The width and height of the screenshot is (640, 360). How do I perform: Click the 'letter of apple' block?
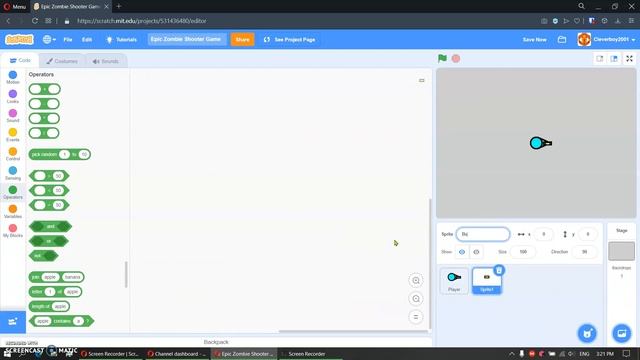click(55, 292)
